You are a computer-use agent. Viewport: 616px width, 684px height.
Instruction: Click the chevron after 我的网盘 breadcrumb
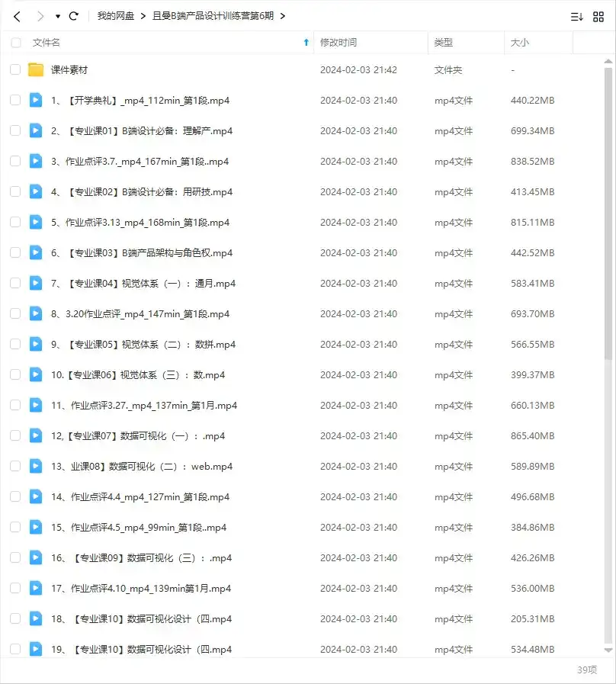143,15
